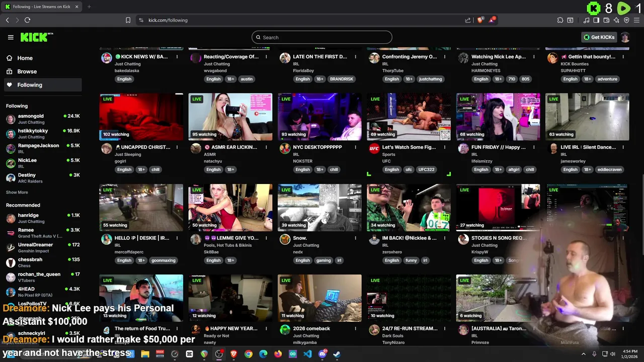The image size is (644, 362).
Task: Open a new tab with plus button
Action: coord(89,7)
